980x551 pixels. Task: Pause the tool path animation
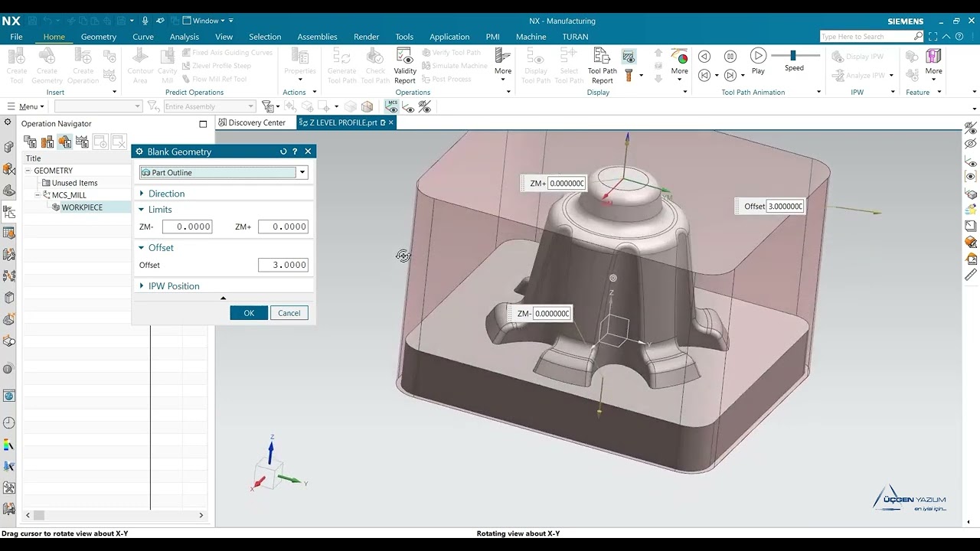pyautogui.click(x=730, y=56)
